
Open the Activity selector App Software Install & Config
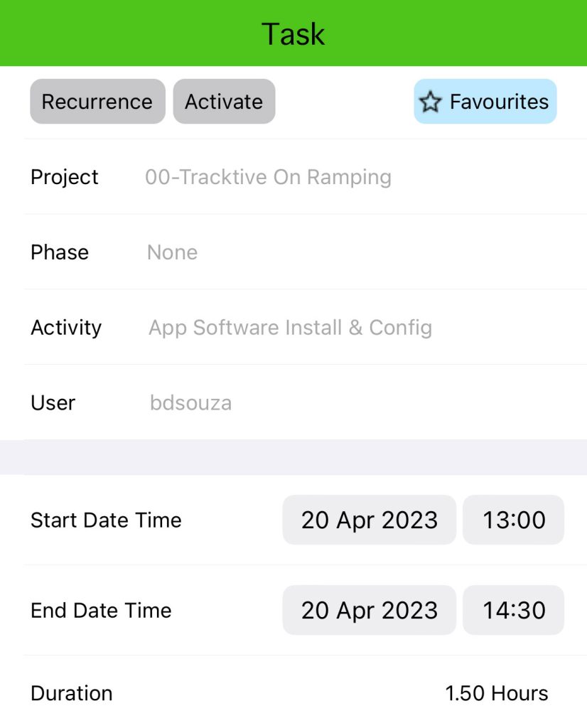coord(290,328)
